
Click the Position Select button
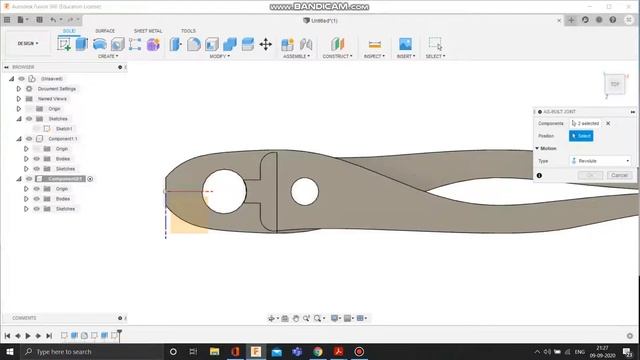(581, 136)
